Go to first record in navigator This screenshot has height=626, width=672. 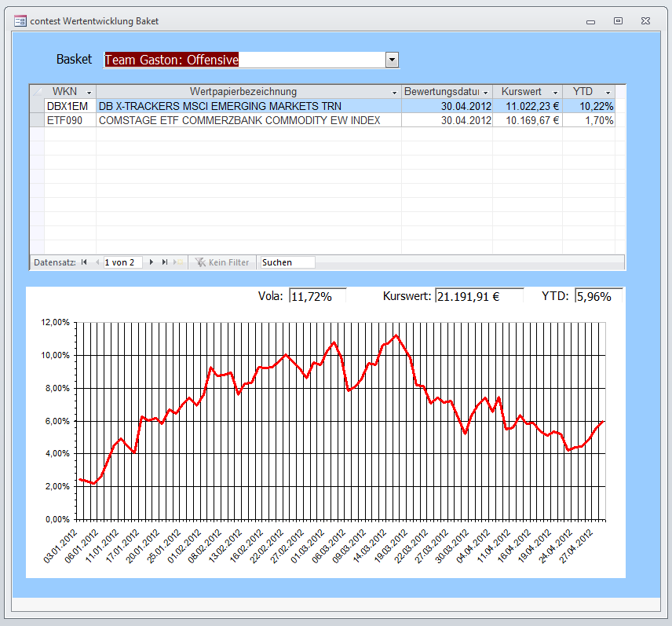pyautogui.click(x=83, y=262)
